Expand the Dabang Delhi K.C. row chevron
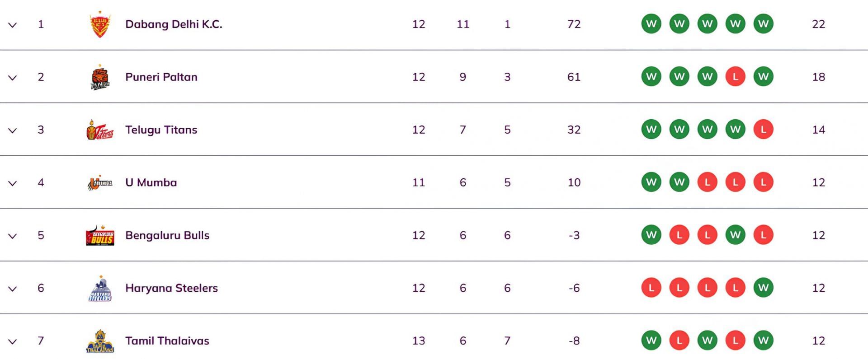Viewport: 868px width, 359px height. point(13,25)
